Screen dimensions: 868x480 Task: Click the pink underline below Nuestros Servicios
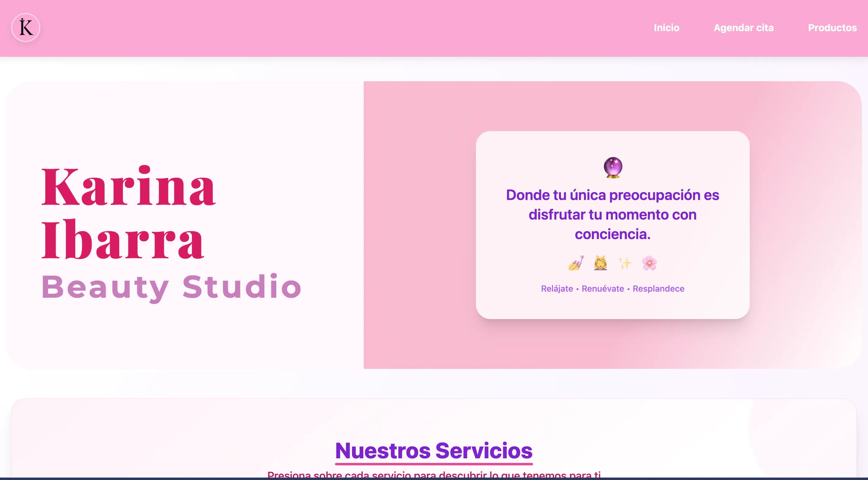click(434, 464)
